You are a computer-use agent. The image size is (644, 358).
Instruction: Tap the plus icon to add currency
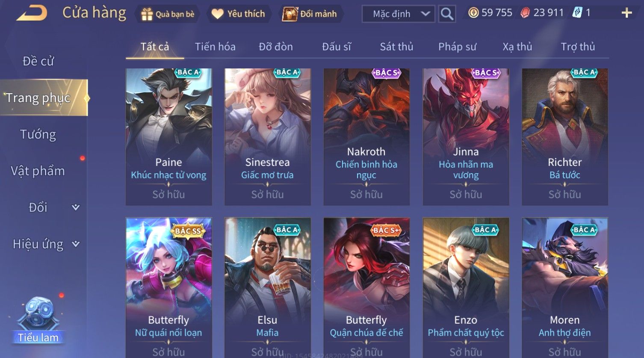(626, 13)
